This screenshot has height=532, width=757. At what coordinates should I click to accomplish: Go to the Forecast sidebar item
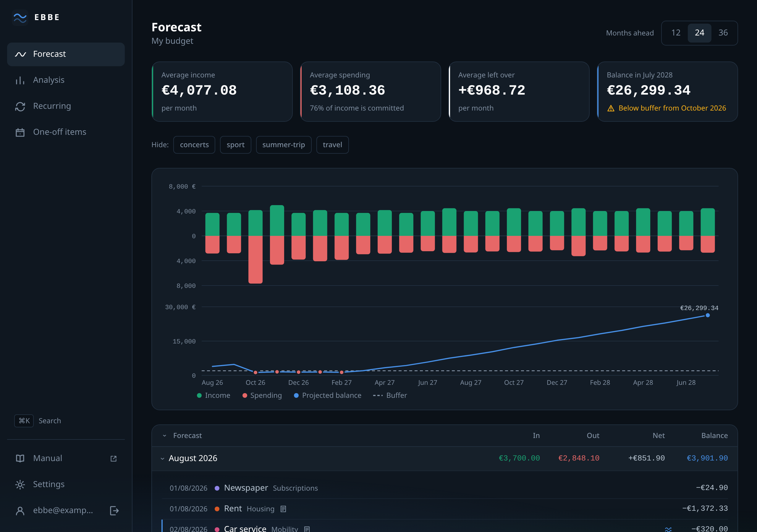pos(66,54)
